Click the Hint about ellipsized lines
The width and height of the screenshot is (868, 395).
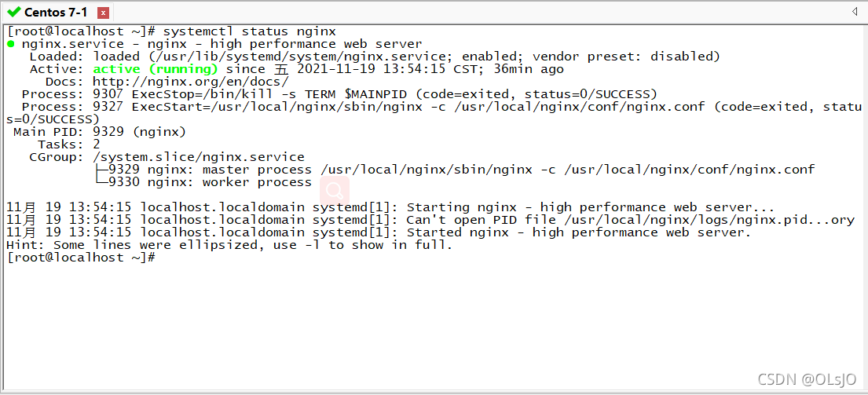229,245
